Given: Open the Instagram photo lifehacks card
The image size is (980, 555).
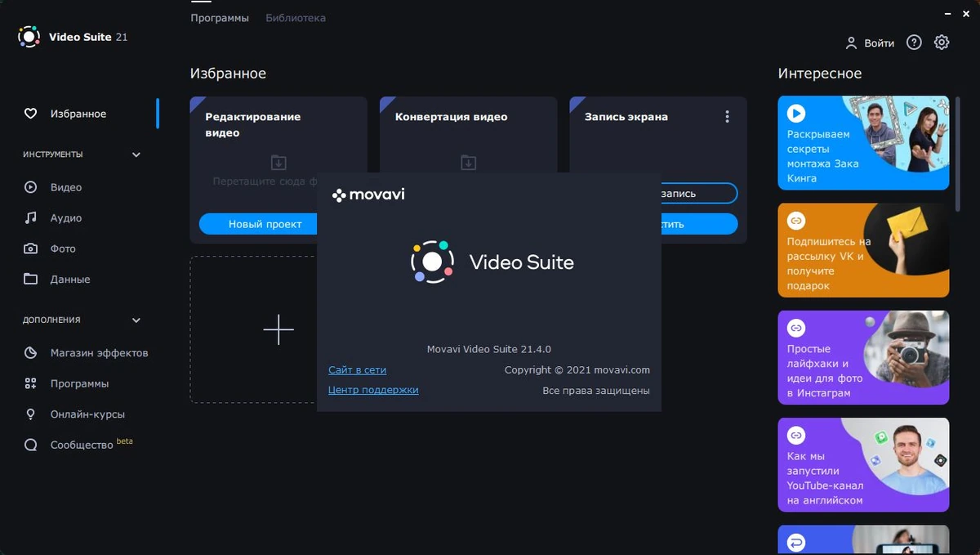Looking at the screenshot, I should point(863,357).
